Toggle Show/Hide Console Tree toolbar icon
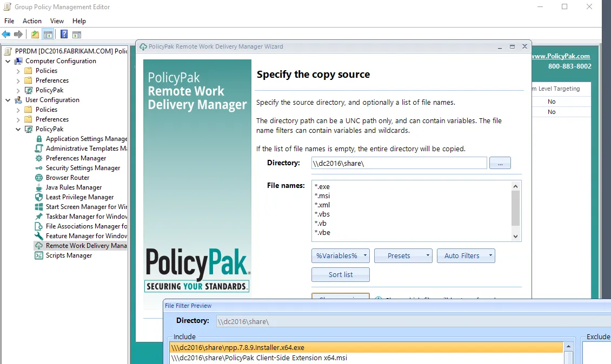 (48, 34)
